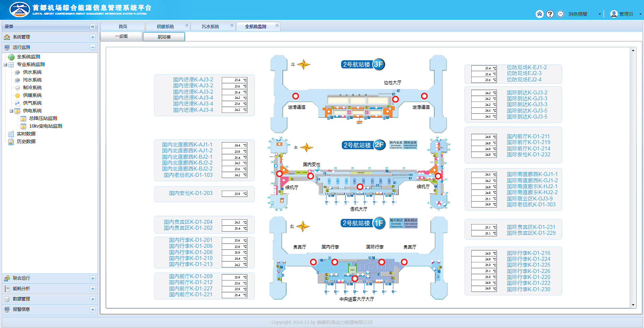Open the help question mark icon
Screen dimensions: 644x328
pos(550,14)
